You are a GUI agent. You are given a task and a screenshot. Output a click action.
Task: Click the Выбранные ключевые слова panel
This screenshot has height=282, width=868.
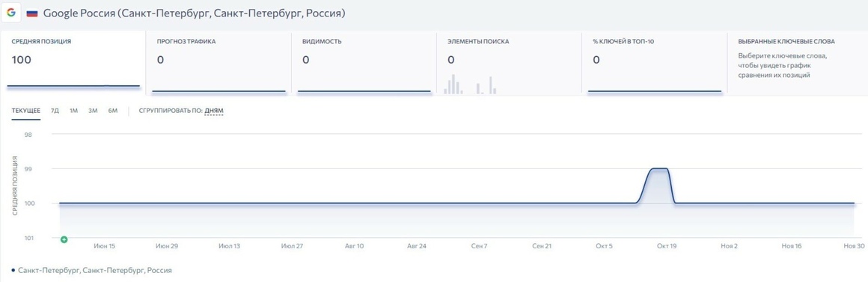point(797,64)
